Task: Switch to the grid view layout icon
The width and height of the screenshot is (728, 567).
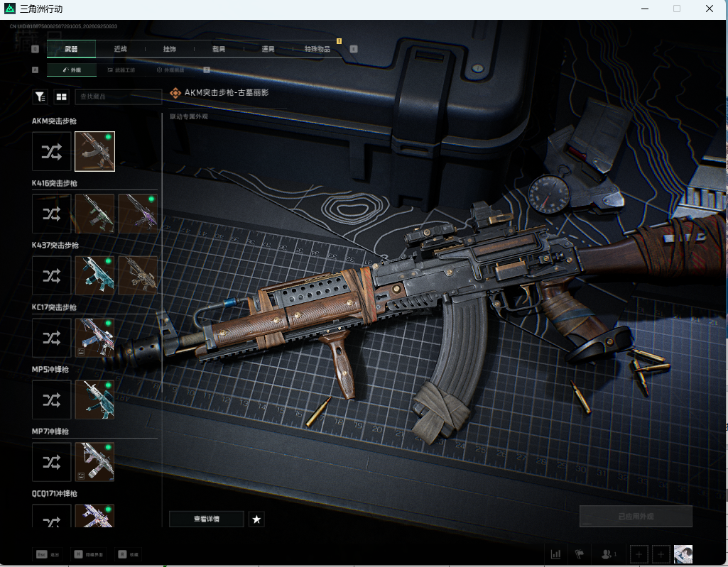Action: pyautogui.click(x=61, y=97)
